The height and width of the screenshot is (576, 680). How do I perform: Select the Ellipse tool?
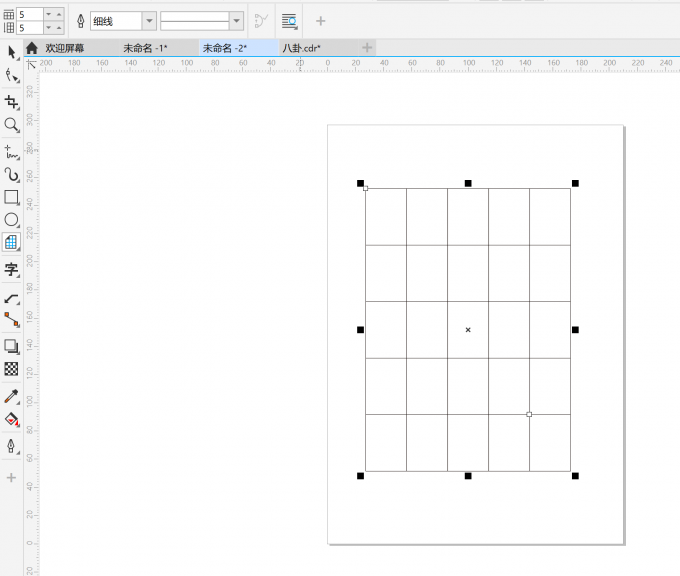pos(12,220)
